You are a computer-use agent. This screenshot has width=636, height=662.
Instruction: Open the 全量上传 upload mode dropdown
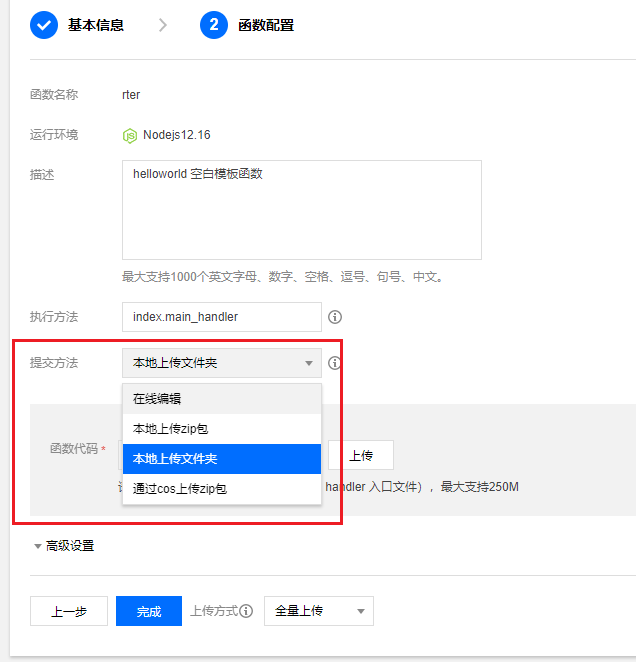tap(318, 611)
